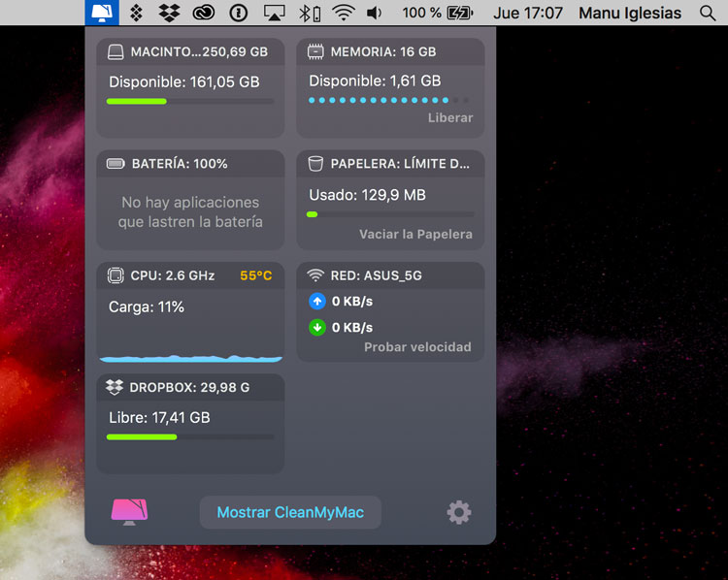Viewport: 728px width, 580px height.
Task: Click No hay aplicaciones battery message
Action: (x=190, y=211)
